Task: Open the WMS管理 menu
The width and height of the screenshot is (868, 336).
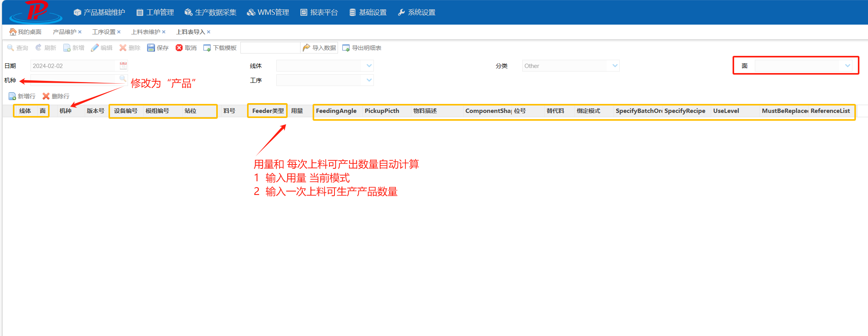Action: click(x=268, y=13)
